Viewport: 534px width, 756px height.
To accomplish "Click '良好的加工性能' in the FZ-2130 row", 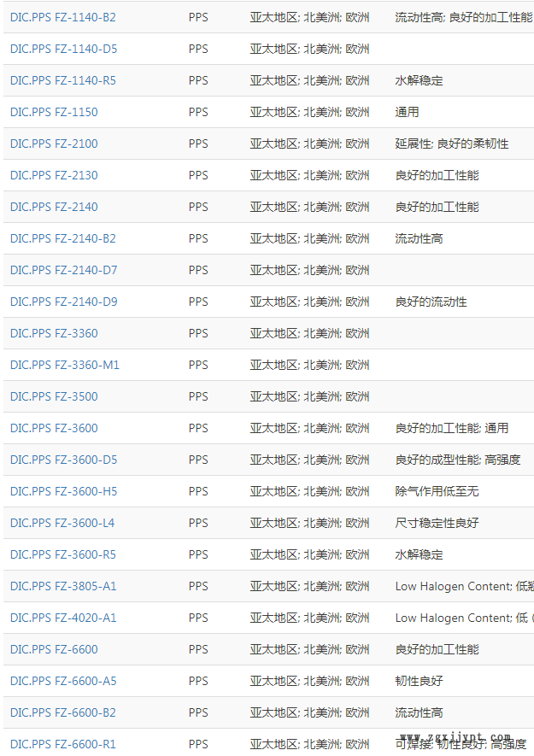I will tap(437, 175).
